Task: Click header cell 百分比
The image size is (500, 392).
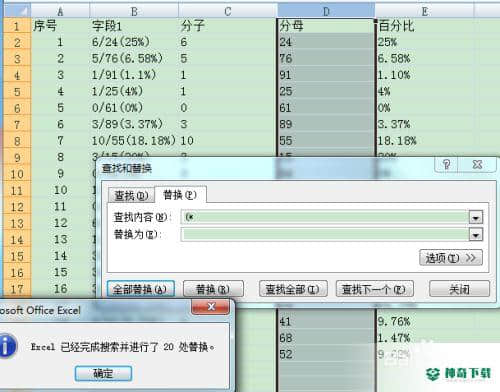Action: pos(425,26)
